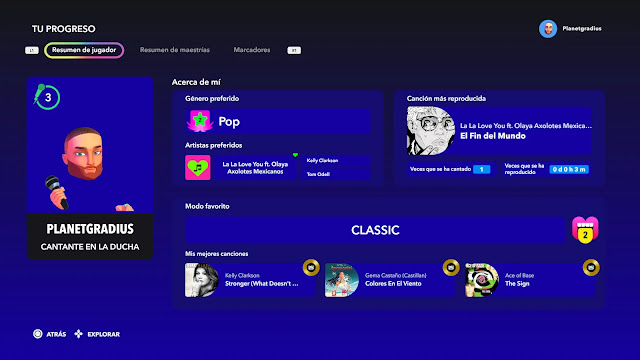Select La La Love You favorite artist
640x360 pixels.
click(255, 168)
